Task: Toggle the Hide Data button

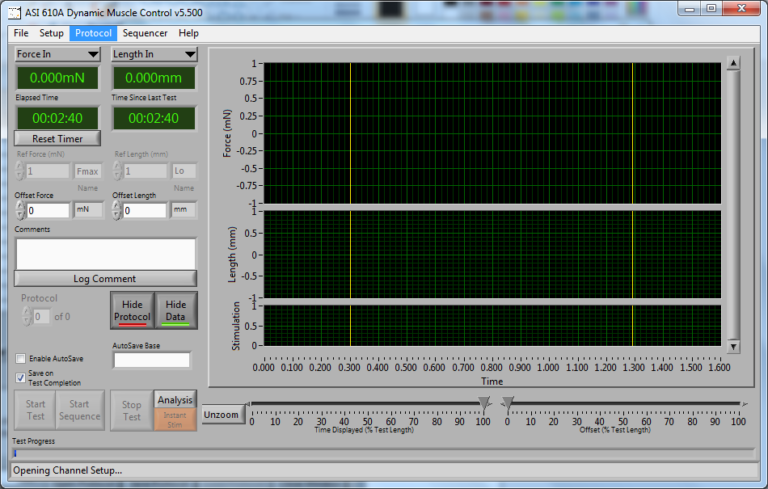Action: pos(176,311)
